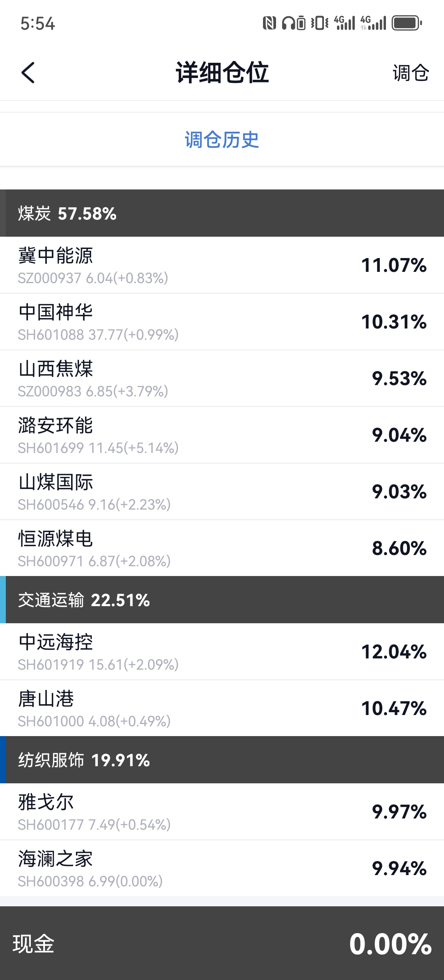Select the 山西焦煤 holding
444x980 pixels.
click(x=222, y=379)
